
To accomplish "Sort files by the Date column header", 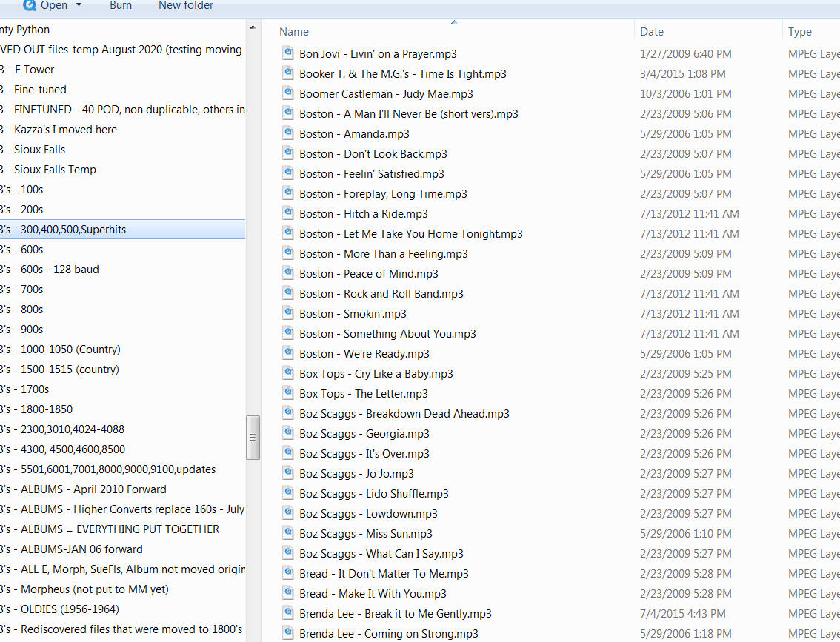I will click(652, 32).
